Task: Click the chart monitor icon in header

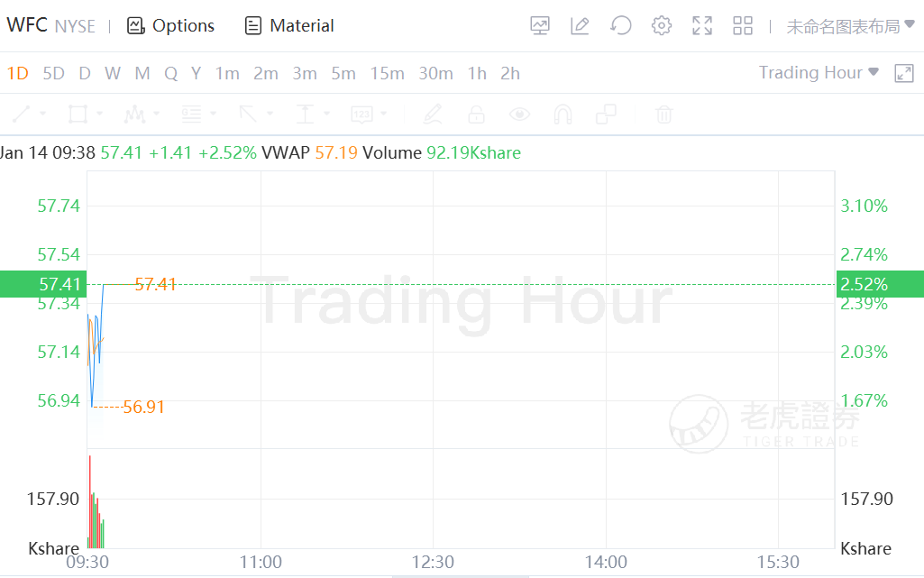Action: (540, 26)
